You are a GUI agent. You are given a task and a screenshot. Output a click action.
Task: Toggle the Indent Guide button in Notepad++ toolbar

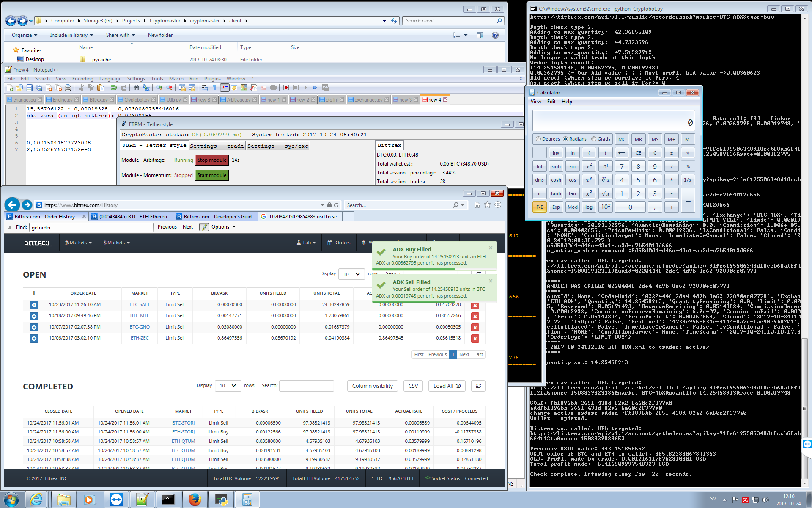coord(225,88)
